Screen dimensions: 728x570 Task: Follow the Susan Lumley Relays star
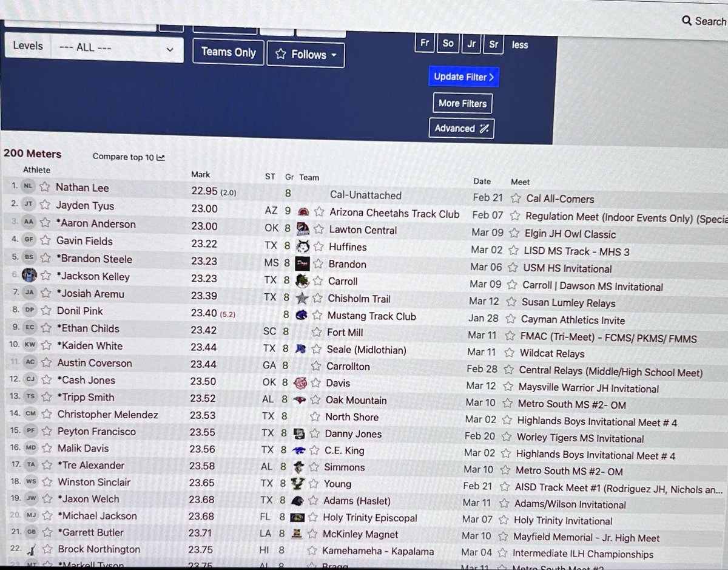pos(511,302)
